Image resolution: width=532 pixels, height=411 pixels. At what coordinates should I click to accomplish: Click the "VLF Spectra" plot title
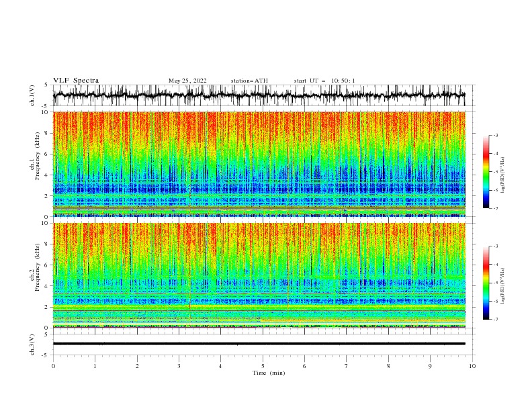[x=76, y=81]
